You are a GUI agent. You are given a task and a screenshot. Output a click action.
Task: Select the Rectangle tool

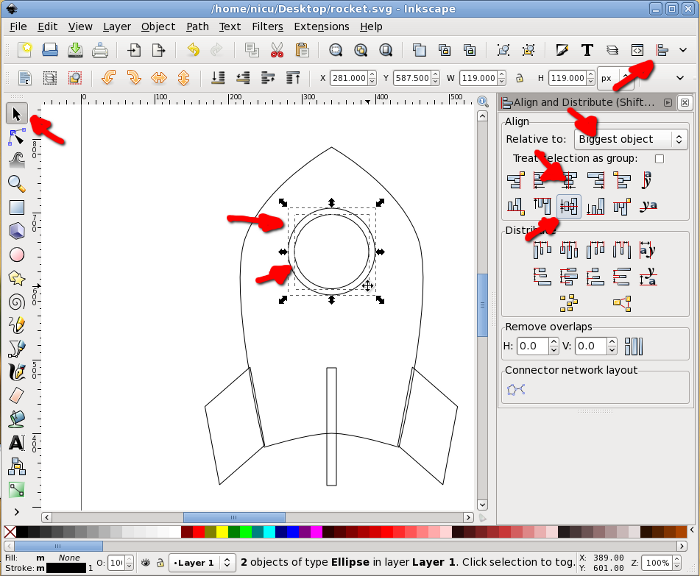17,208
